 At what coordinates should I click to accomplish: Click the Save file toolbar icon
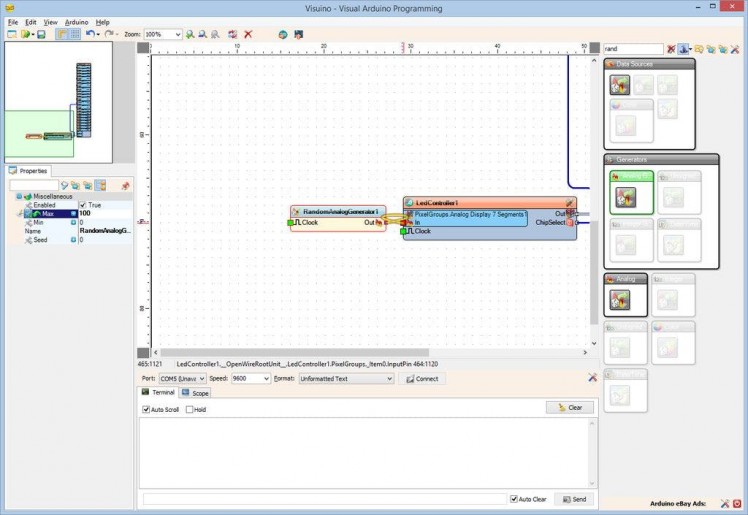click(x=41, y=34)
